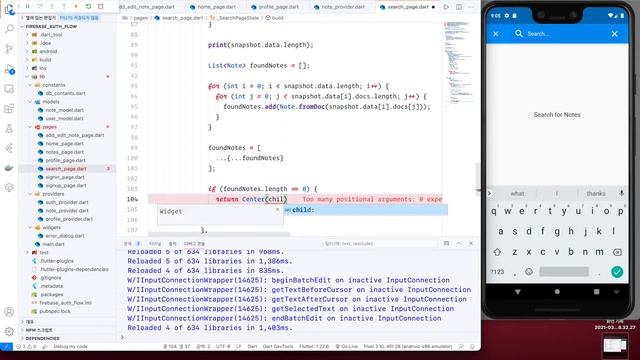Tap the green keyboard enter checkmark
640x360 pixels.
click(617, 271)
